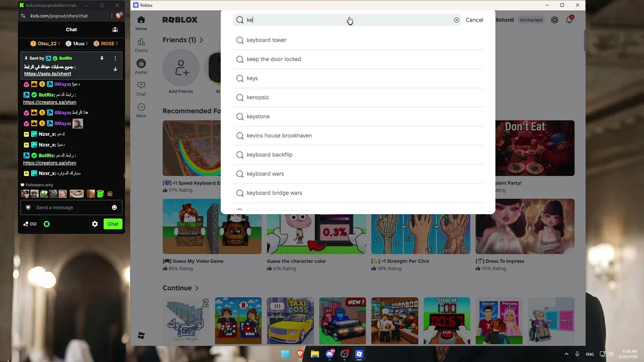Select the 'keep the door locked' suggestion

tap(358, 59)
